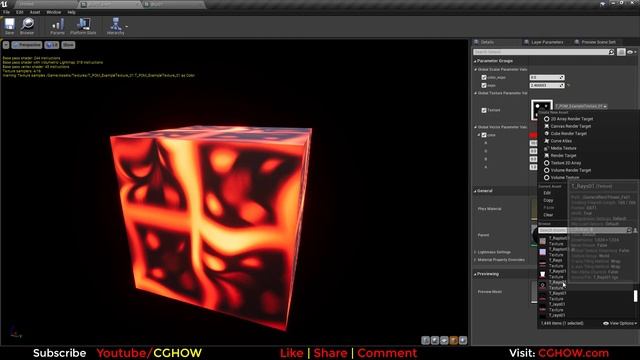
Task: Open the Texture asset name dropdown
Action: [x=581, y=107]
